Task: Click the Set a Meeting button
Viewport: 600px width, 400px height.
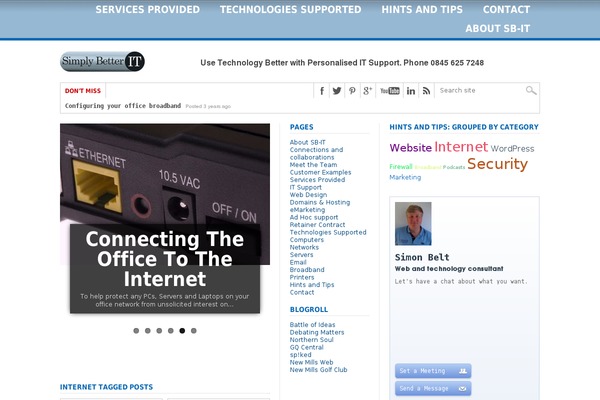Action: pyautogui.click(x=433, y=371)
